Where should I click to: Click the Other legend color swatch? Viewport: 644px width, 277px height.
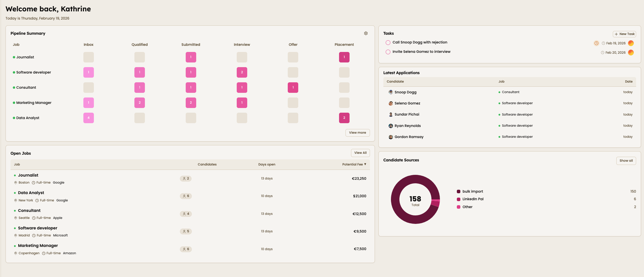459,207
